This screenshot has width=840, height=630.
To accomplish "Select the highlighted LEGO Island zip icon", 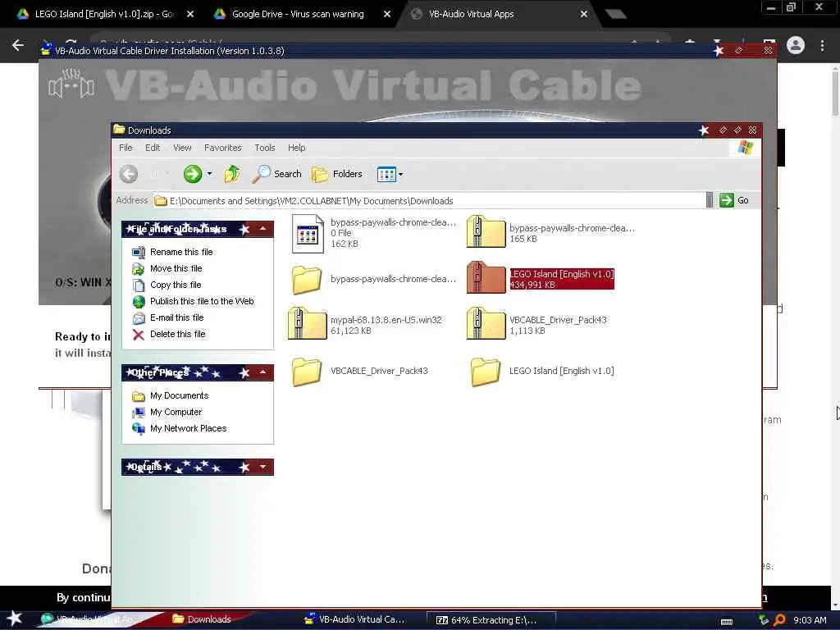I will pyautogui.click(x=486, y=277).
